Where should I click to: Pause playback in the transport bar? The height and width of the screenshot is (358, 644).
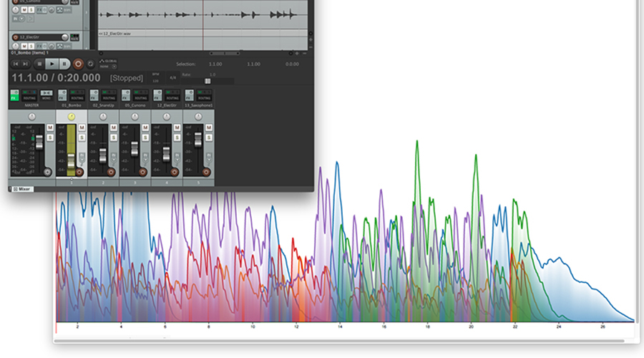point(64,64)
